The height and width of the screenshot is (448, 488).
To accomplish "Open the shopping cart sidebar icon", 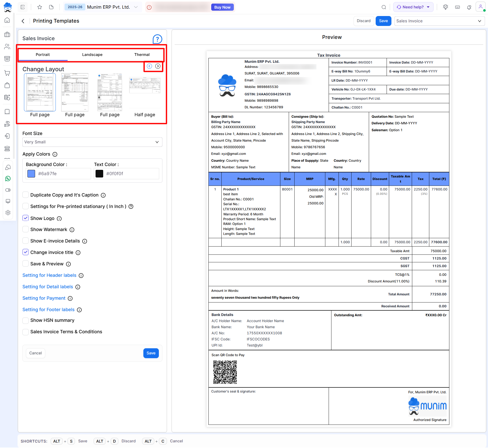I will (x=7, y=73).
